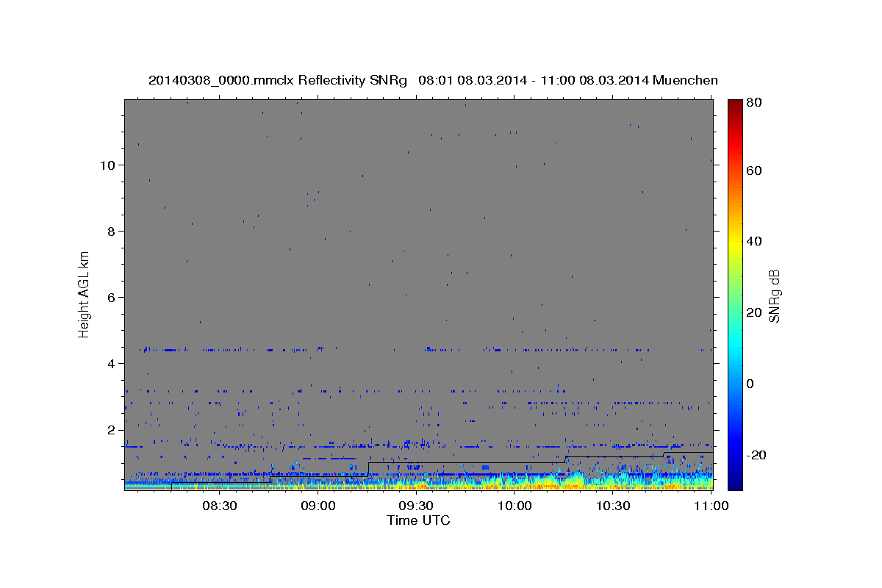Viewport: 882px width, 588px height.
Task: Click the colorbar value 20
Action: point(753,312)
